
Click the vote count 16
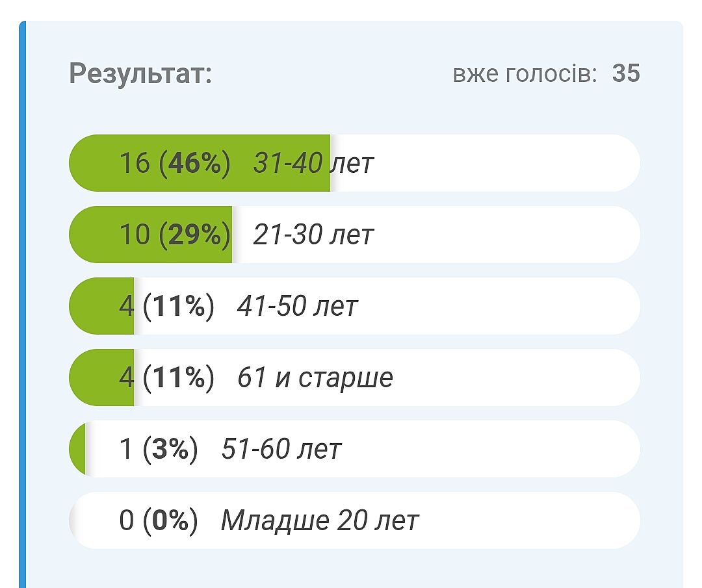[x=135, y=163]
